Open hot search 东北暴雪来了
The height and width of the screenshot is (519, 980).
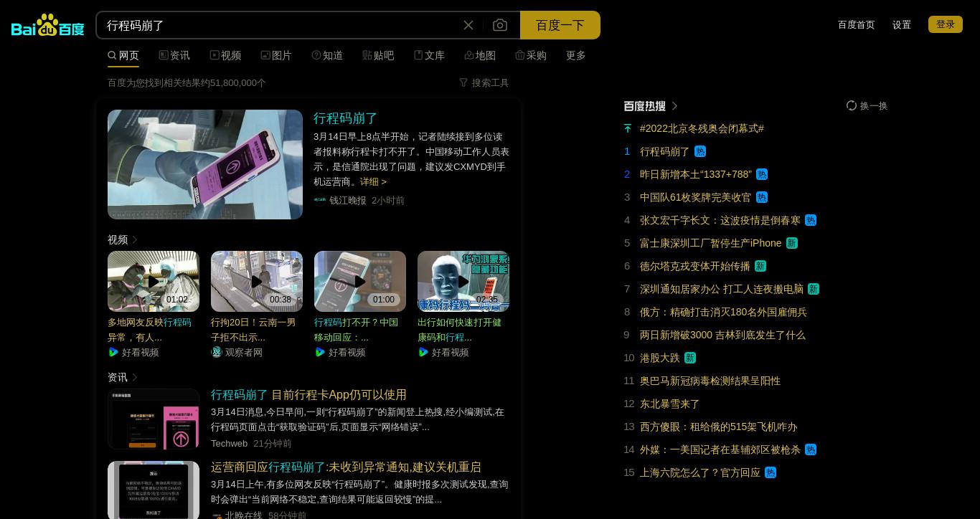(x=670, y=404)
